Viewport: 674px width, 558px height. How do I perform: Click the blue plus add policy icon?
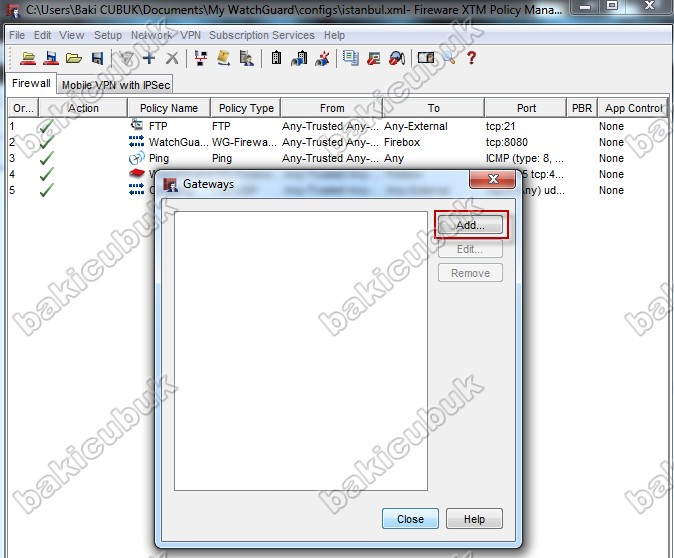click(149, 58)
